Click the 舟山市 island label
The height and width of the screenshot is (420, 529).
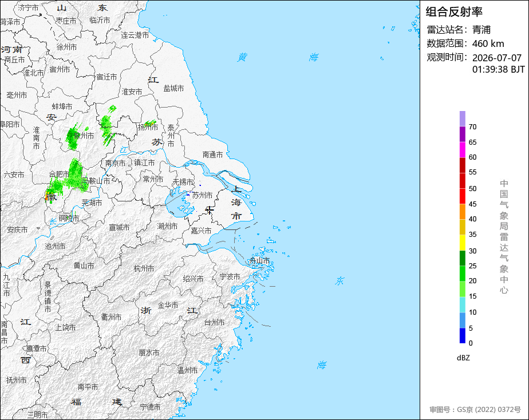pos(259,260)
